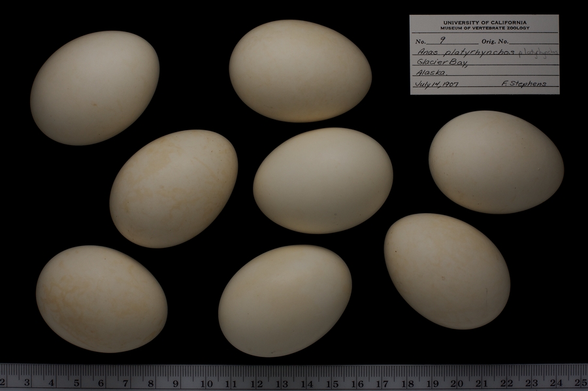Select the ruler's 10 marking
The width and height of the screenshot is (588, 391).
tap(206, 383)
